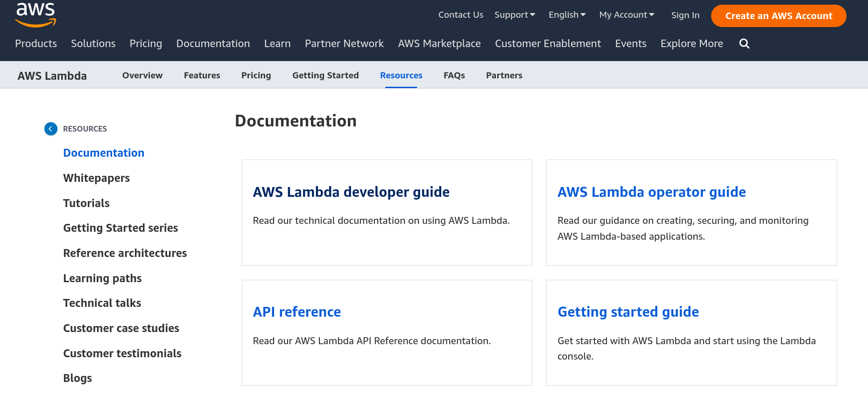Screen dimensions: 868x416
Task: Click Sign In link
Action: [685, 15]
